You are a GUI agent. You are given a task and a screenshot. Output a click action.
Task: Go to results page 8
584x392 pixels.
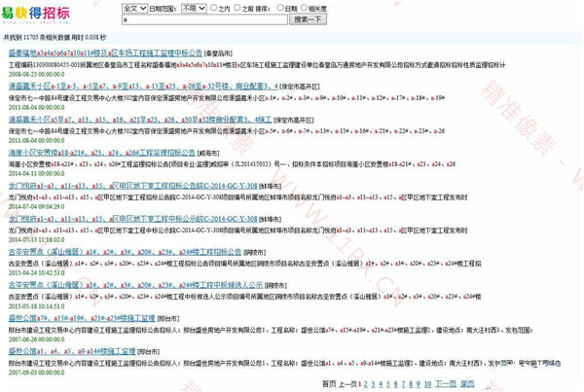point(411,384)
